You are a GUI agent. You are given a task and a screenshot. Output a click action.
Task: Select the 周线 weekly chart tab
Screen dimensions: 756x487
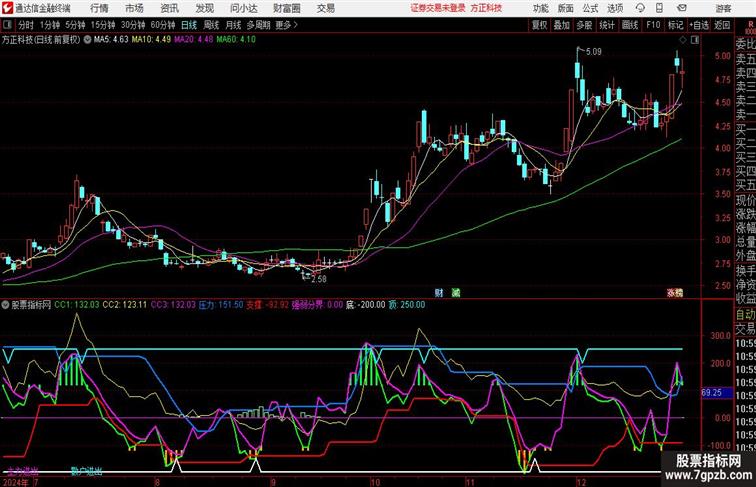click(x=211, y=25)
